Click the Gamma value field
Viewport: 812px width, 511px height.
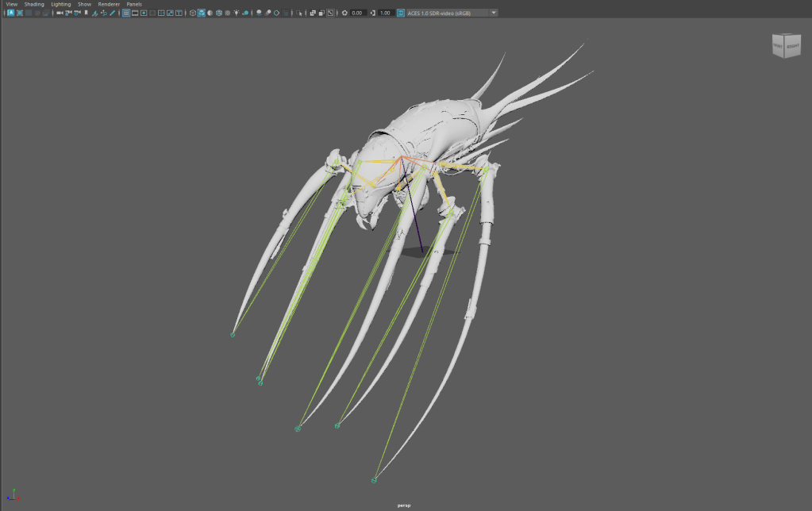[x=385, y=13]
